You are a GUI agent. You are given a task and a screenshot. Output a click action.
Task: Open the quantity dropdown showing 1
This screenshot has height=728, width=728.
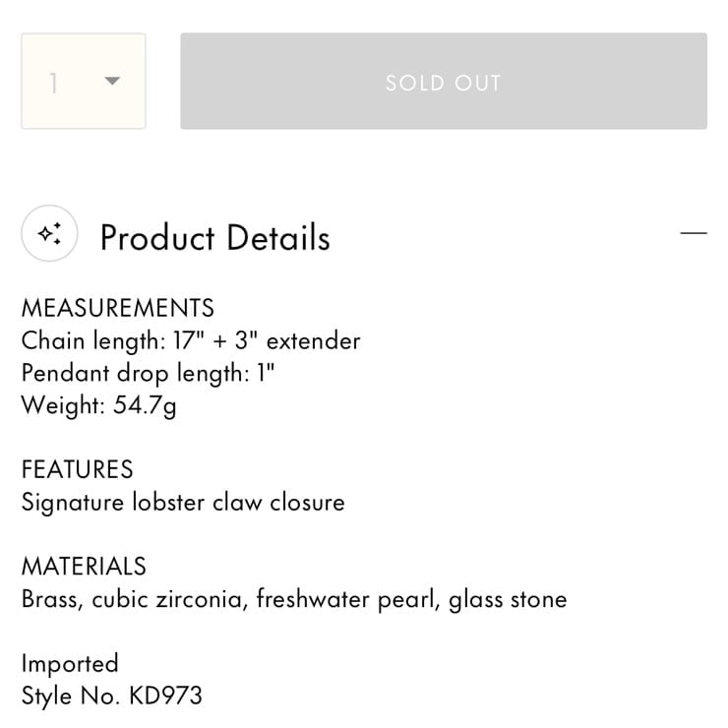click(84, 82)
